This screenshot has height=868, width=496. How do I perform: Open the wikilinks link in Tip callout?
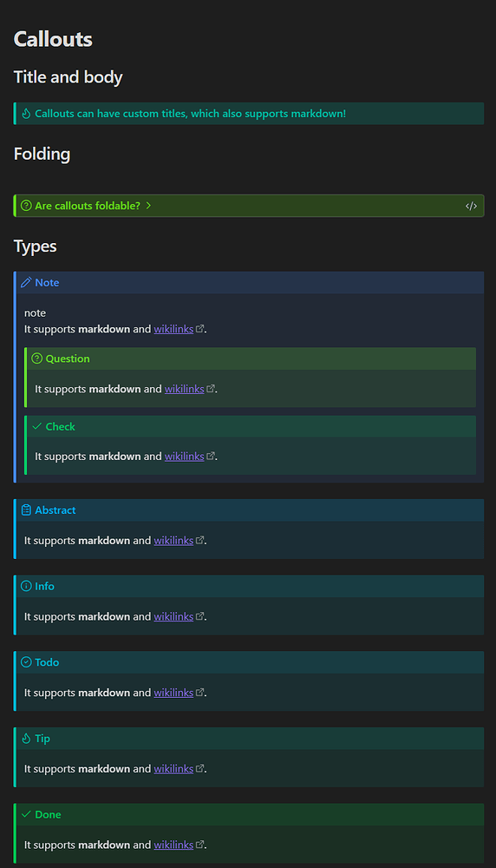[x=173, y=768]
